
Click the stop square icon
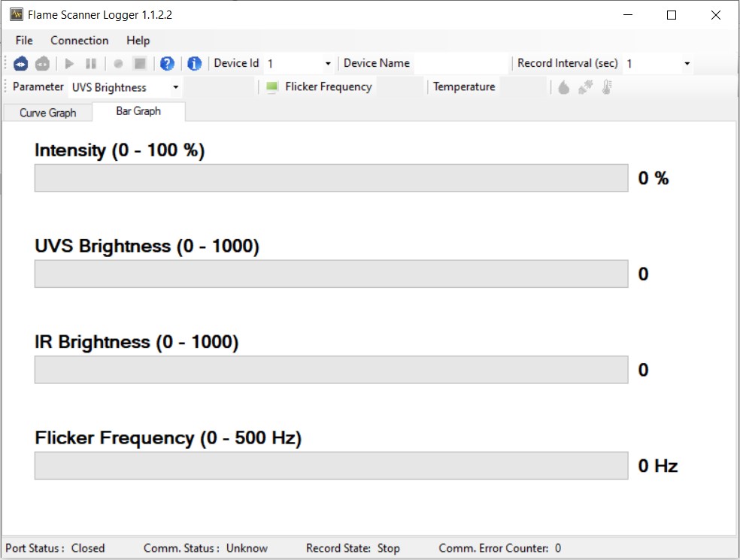[139, 64]
